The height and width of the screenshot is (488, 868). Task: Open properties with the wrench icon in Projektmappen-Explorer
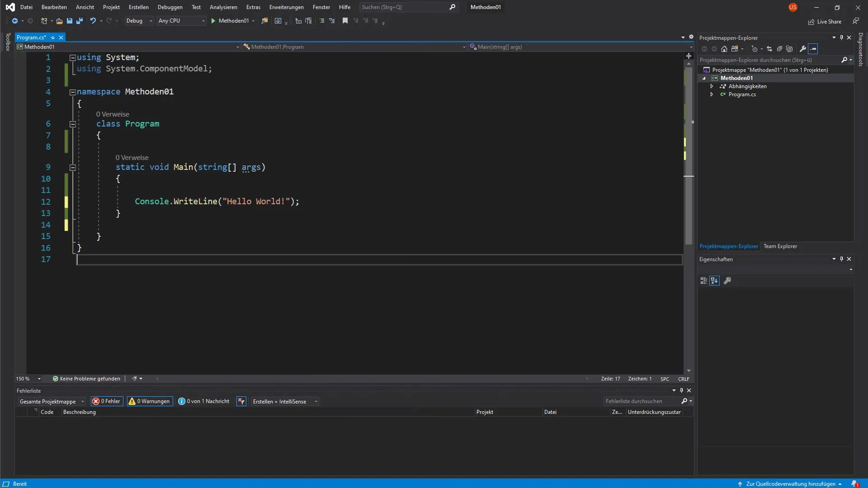click(x=803, y=49)
